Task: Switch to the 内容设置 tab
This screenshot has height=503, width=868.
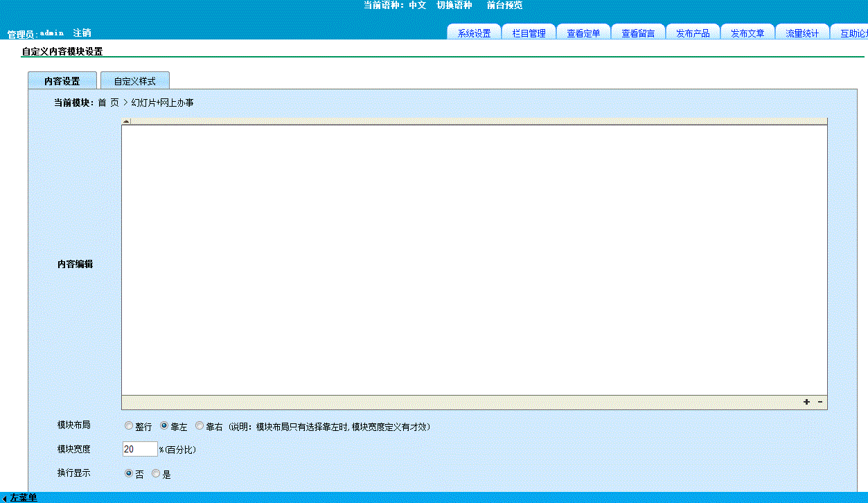Action: 62,81
